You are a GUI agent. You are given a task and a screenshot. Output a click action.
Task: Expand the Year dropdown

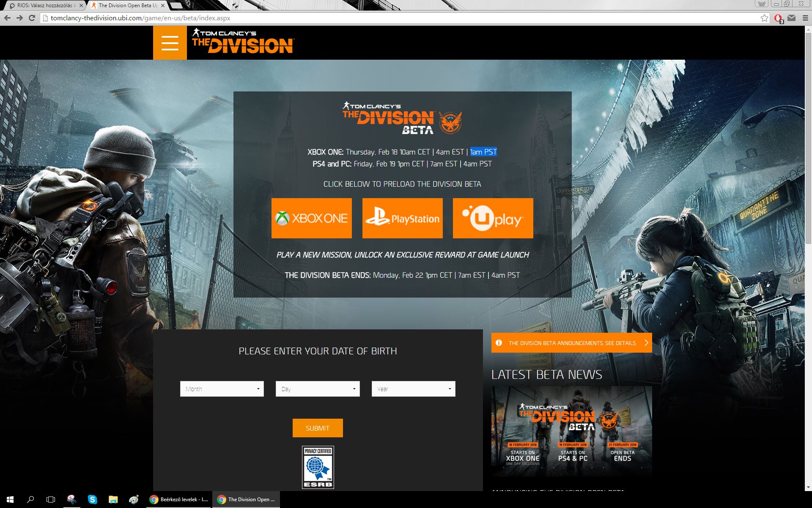tap(414, 389)
